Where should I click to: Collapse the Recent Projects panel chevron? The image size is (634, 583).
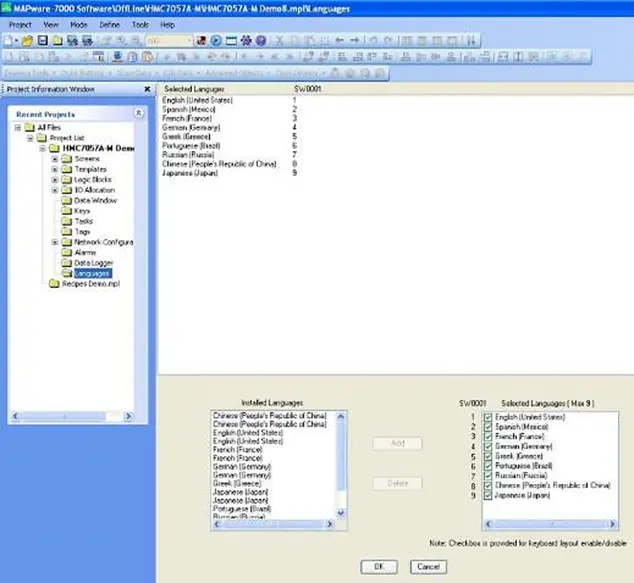pyautogui.click(x=139, y=113)
